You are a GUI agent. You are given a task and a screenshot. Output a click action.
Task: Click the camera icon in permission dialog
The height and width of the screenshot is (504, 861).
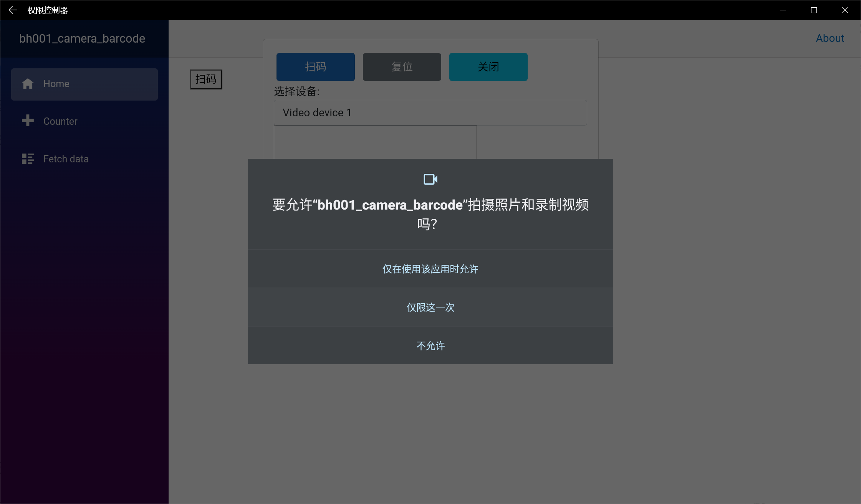tap(430, 179)
